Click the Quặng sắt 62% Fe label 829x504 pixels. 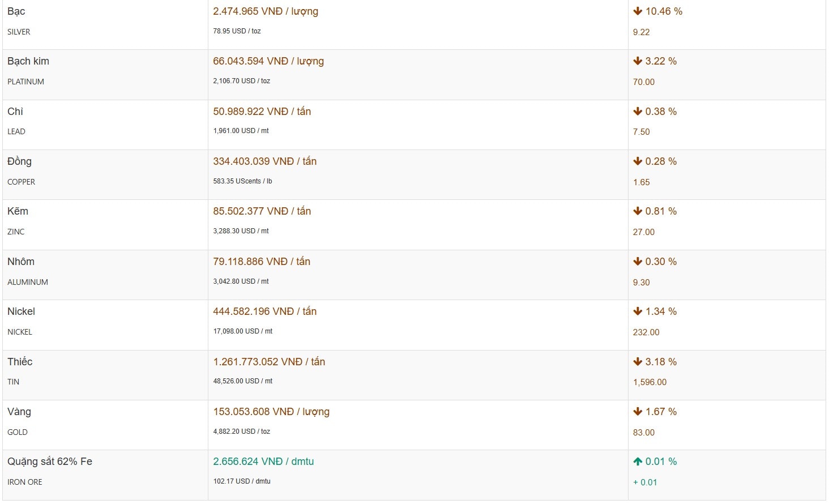click(x=50, y=462)
